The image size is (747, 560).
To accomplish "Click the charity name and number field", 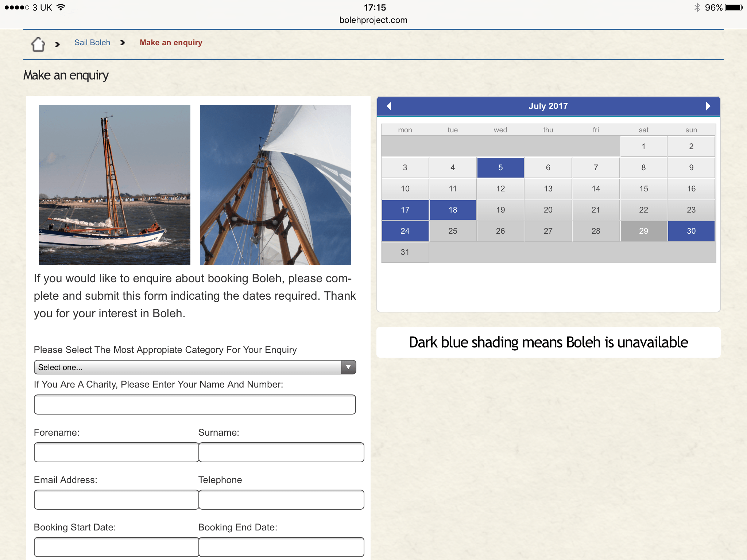I will (195, 404).
